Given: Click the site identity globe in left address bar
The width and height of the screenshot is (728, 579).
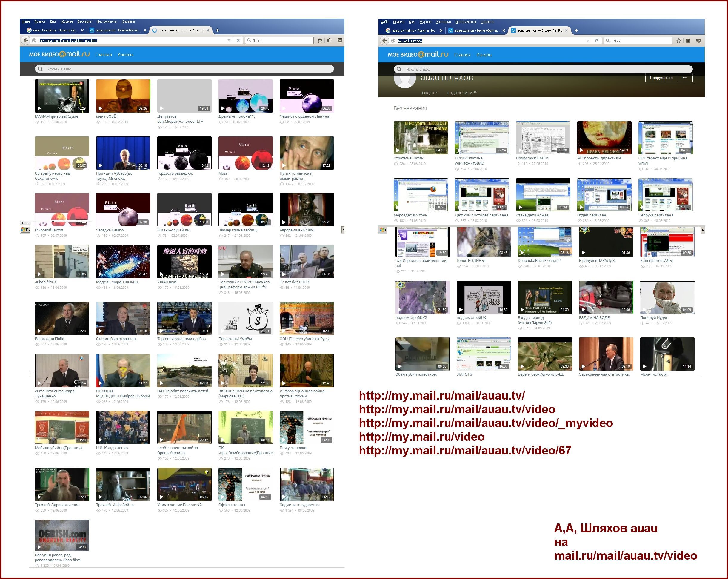Looking at the screenshot, I should [34, 41].
